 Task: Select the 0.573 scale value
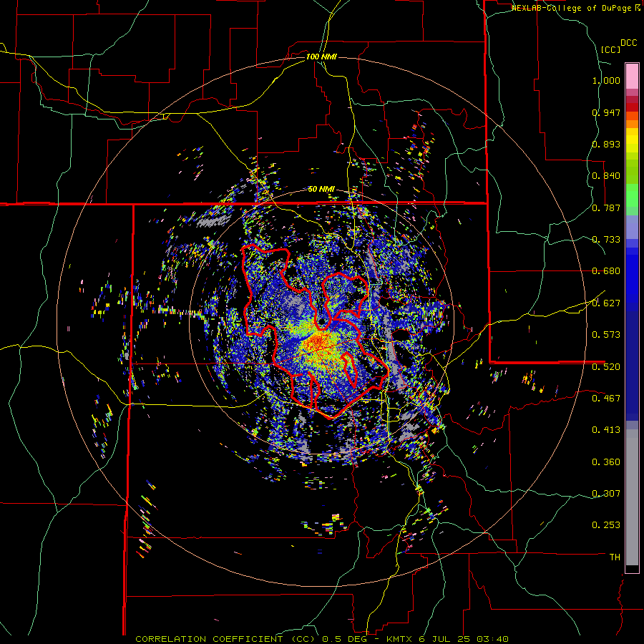tap(606, 335)
